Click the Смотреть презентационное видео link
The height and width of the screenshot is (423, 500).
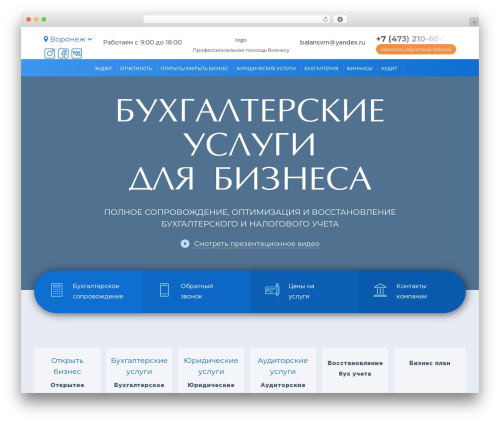256,244
